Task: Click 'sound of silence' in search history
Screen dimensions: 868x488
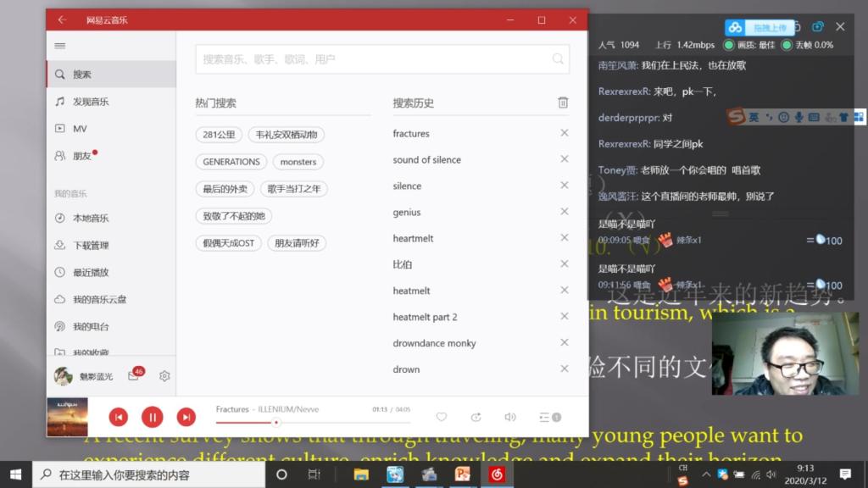Action: click(426, 159)
